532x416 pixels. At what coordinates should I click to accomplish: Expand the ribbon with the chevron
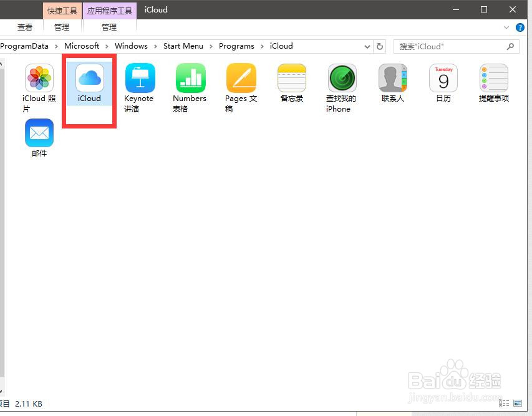tap(506, 27)
